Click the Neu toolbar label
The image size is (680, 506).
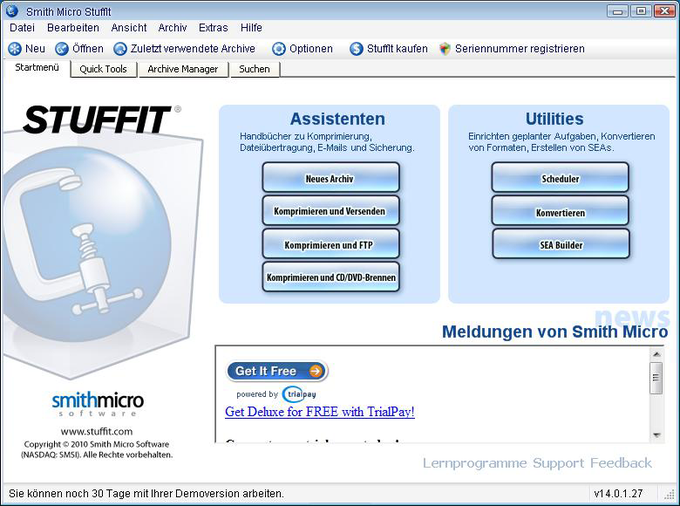point(35,49)
